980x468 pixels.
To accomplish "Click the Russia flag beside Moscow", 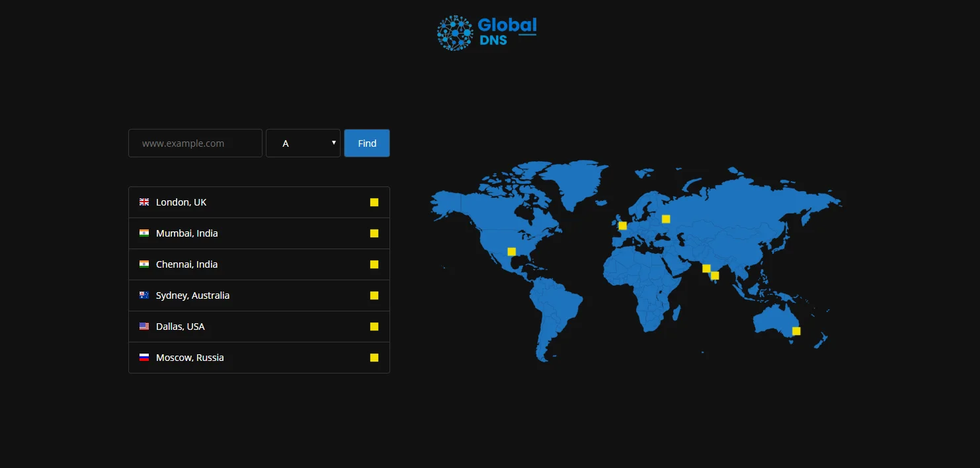I will click(x=144, y=357).
